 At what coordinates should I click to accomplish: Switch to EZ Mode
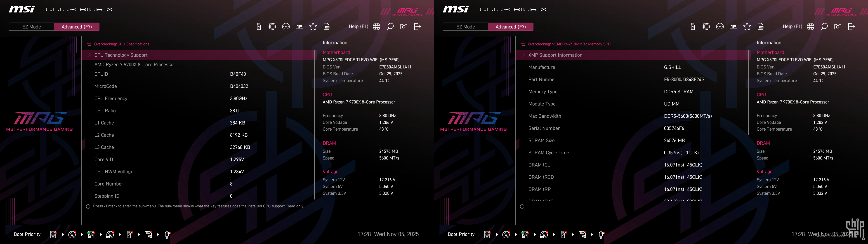[x=32, y=27]
